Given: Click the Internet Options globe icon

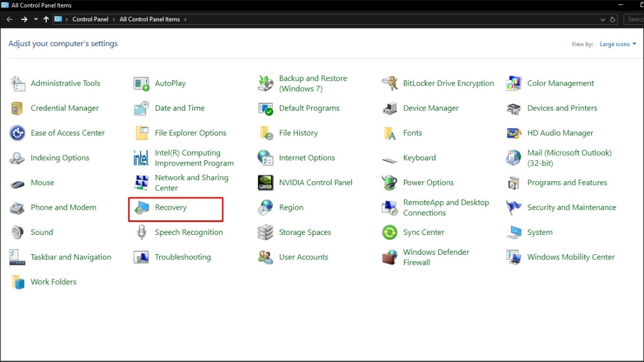Looking at the screenshot, I should point(266,158).
